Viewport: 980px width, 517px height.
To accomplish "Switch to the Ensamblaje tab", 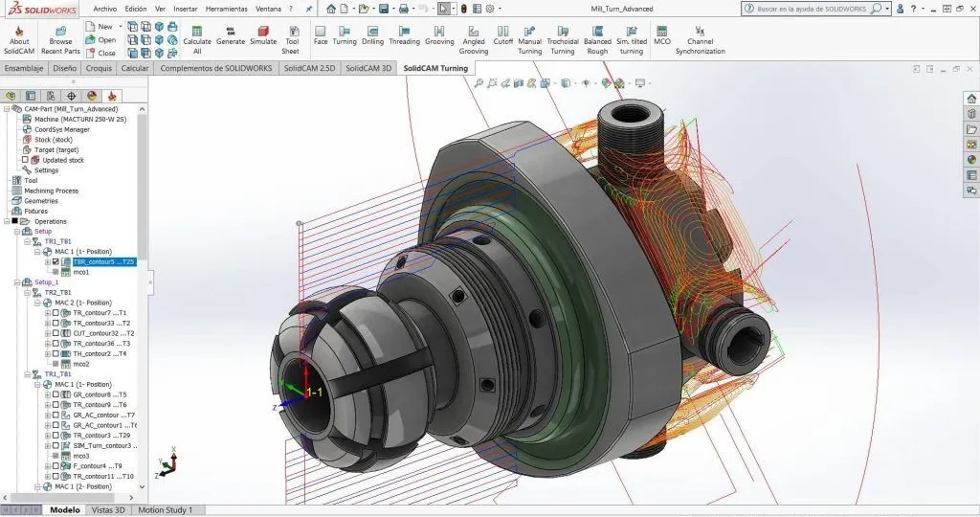I will point(24,68).
